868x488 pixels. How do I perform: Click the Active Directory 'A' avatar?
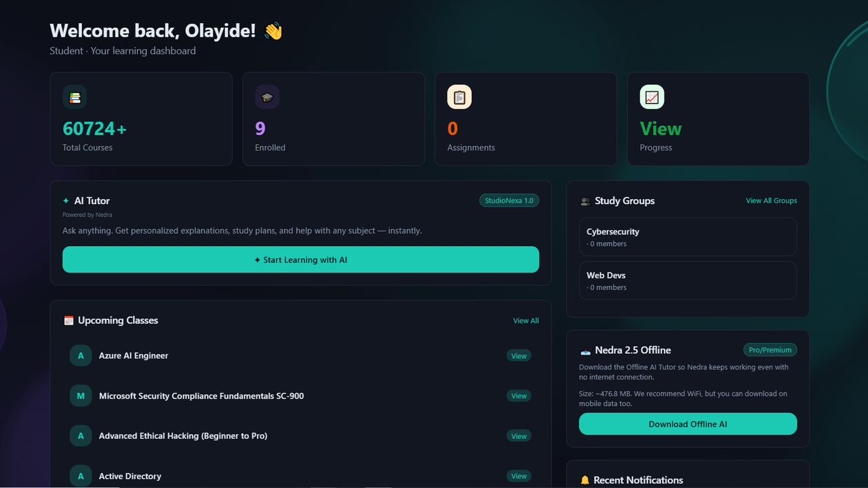tap(81, 476)
